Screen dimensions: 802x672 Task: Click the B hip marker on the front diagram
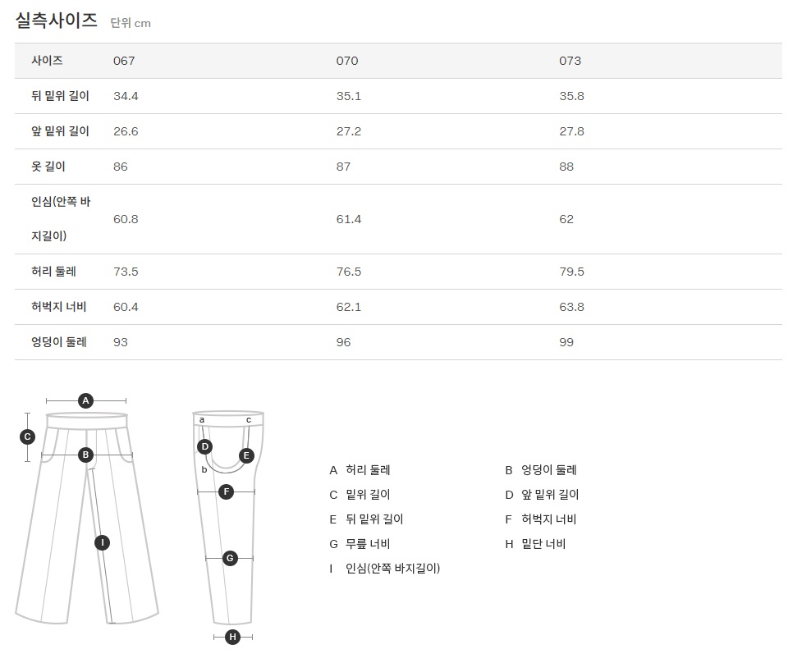85,455
